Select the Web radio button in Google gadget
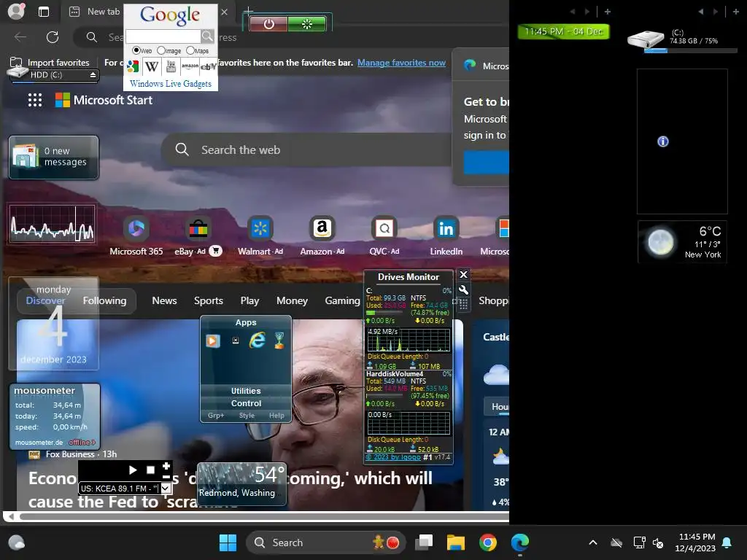This screenshot has height=560, width=747. pyautogui.click(x=136, y=50)
